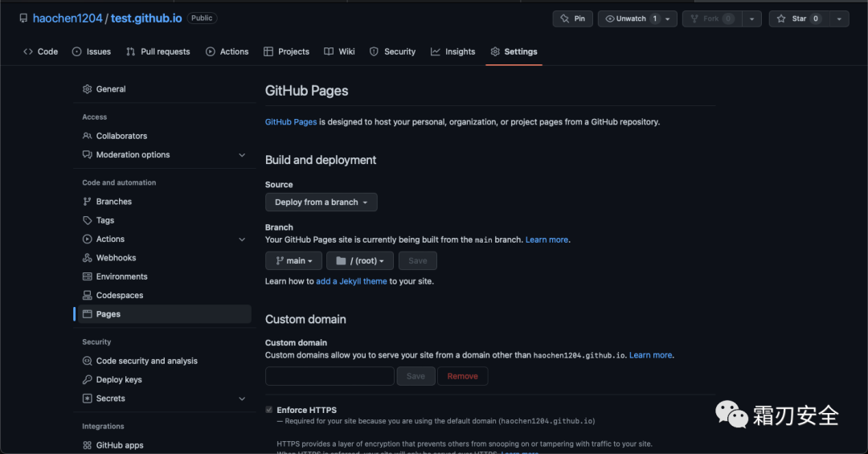The width and height of the screenshot is (868, 454).
Task: Open the Pull requests tab
Action: click(158, 51)
